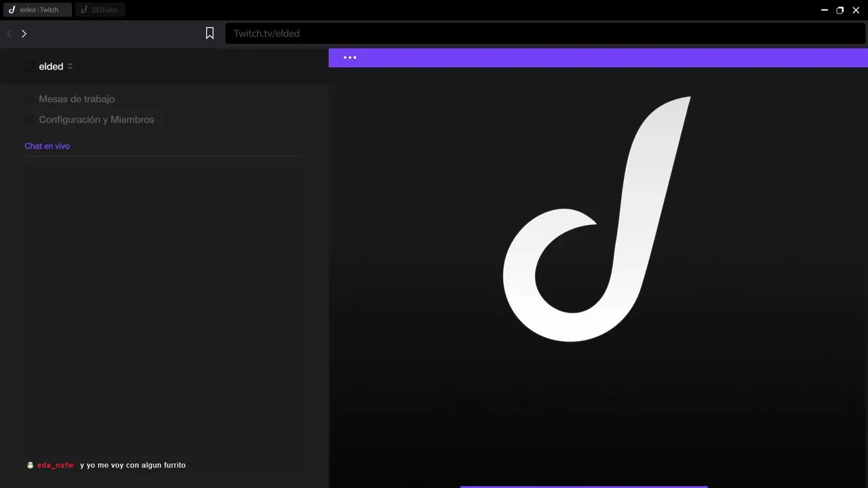The height and width of the screenshot is (488, 868).
Task: Click the purple progress bar at the bottom
Action: (584, 487)
